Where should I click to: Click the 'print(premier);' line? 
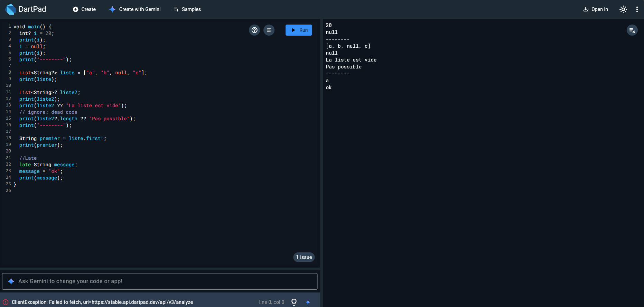pos(41,145)
